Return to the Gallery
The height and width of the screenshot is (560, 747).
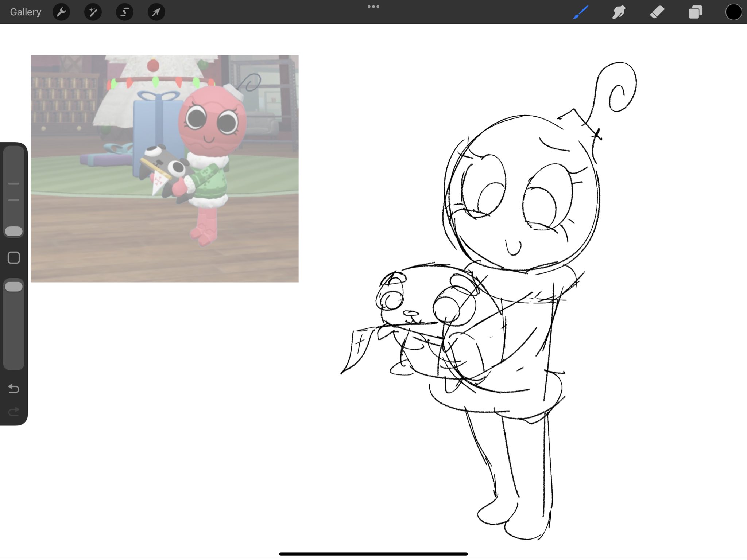[26, 12]
